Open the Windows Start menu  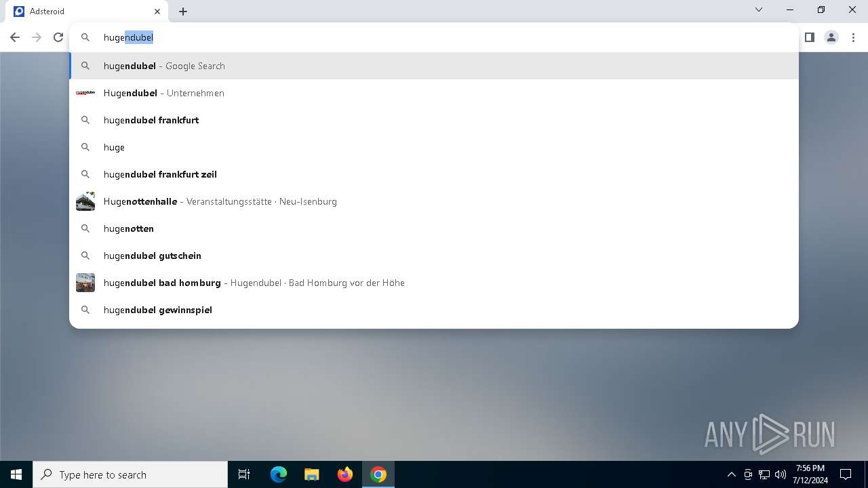[x=16, y=474]
